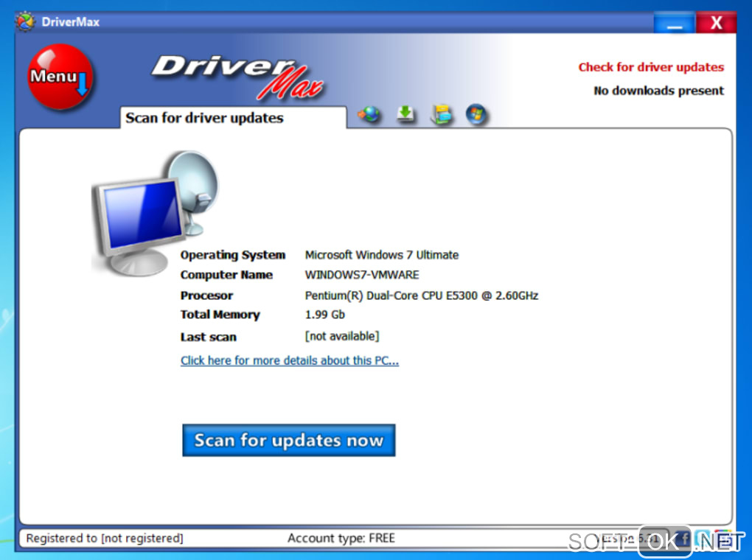The image size is (752, 560).
Task: Start Scan for updates now
Action: pyautogui.click(x=289, y=440)
